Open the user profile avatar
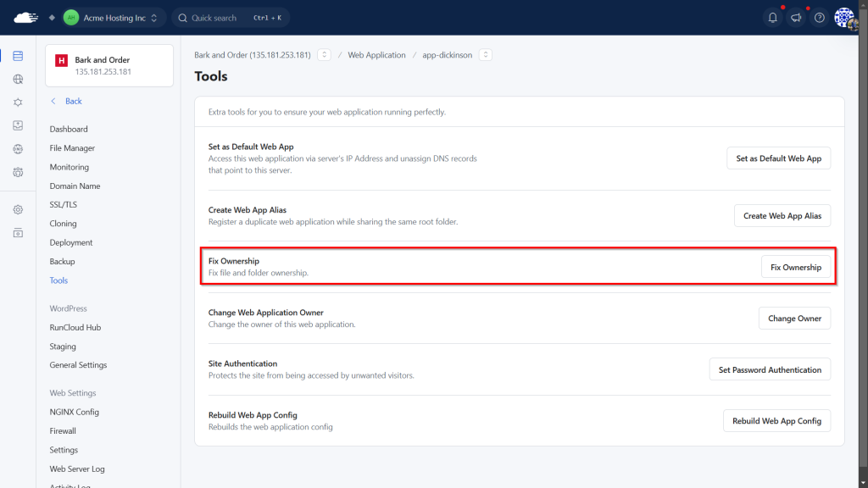The image size is (868, 488). click(x=844, y=18)
